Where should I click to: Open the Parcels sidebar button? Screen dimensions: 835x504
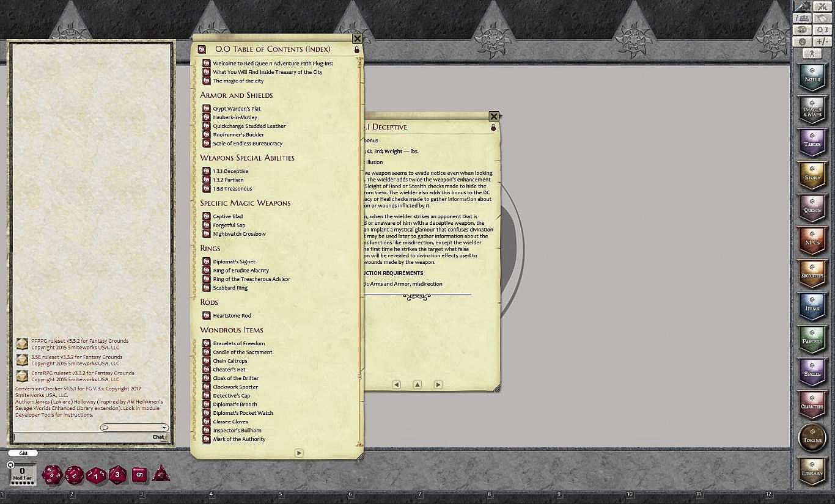coord(812,339)
